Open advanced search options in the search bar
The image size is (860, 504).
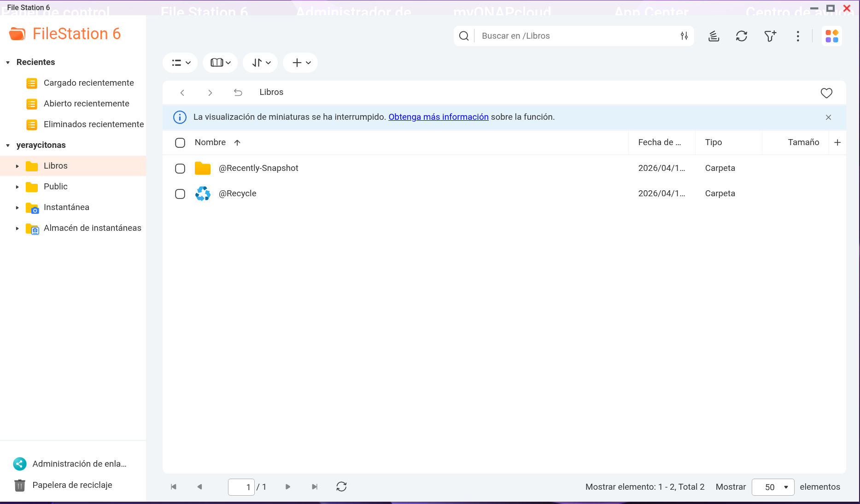click(684, 36)
